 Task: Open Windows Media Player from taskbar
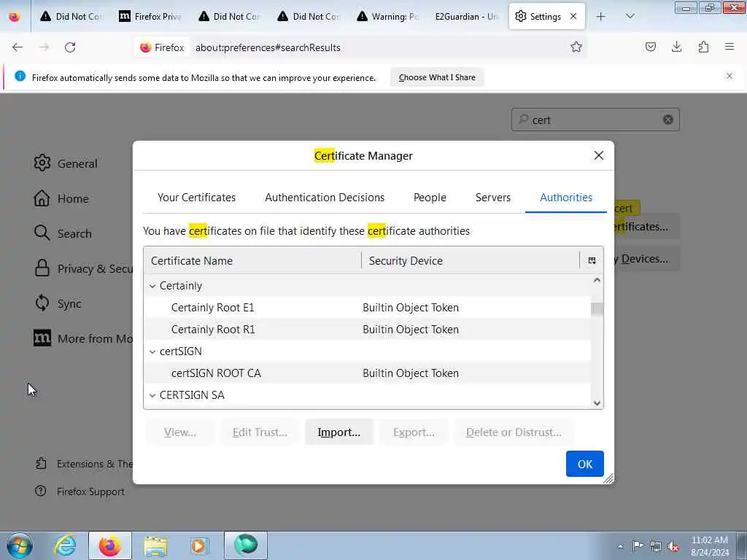(x=199, y=545)
